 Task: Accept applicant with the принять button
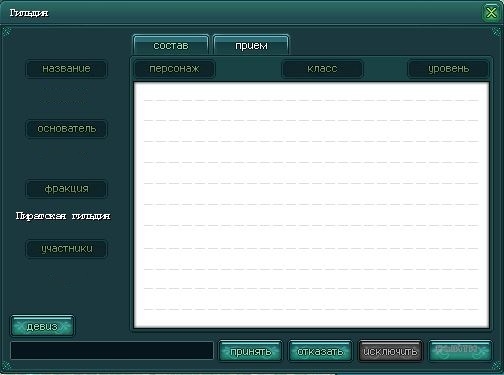[250, 351]
